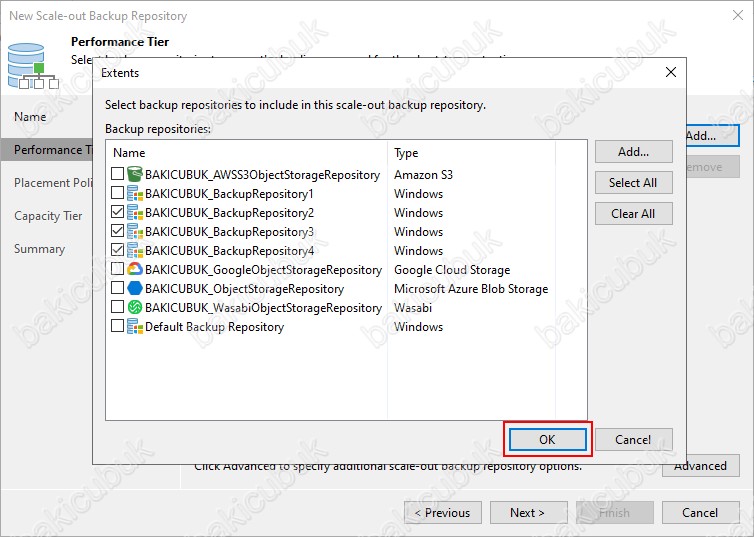Select BAKICUBUK_BackupRepository4 name text
Viewport: 754px width, 537px height.
(x=229, y=250)
